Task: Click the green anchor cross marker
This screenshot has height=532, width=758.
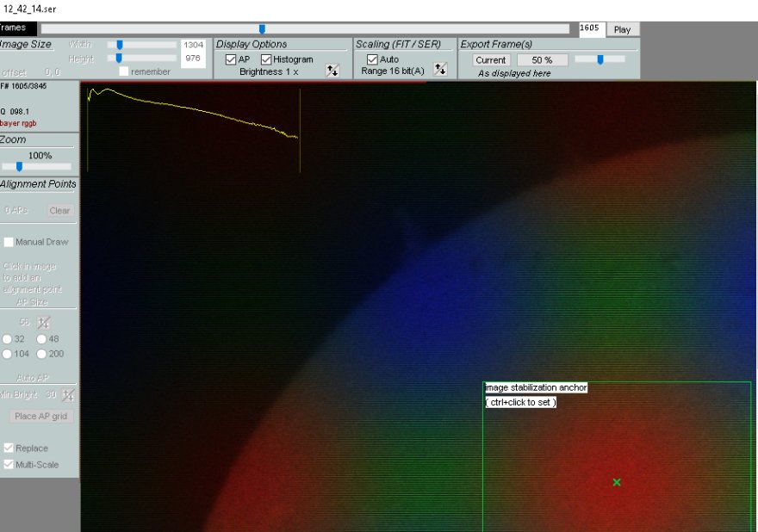Action: [617, 482]
